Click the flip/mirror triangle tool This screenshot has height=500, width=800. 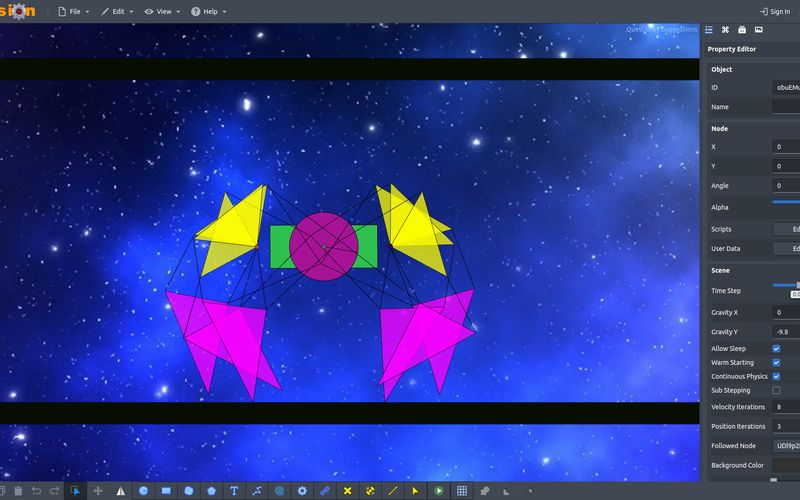coord(121,491)
